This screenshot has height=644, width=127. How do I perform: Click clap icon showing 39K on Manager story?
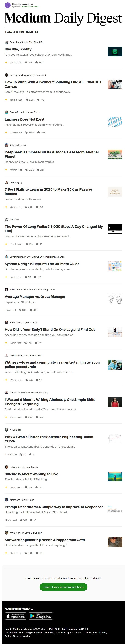tap(20, 310)
